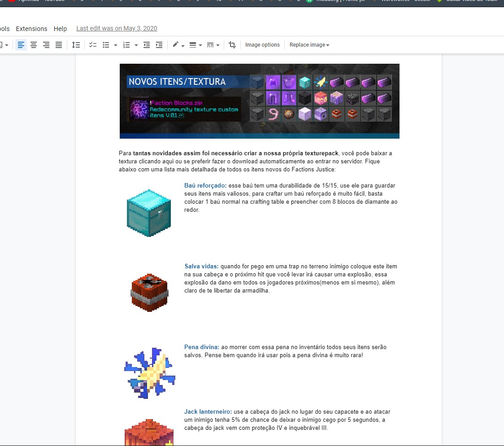Choose border color pencil tool

coord(175,45)
